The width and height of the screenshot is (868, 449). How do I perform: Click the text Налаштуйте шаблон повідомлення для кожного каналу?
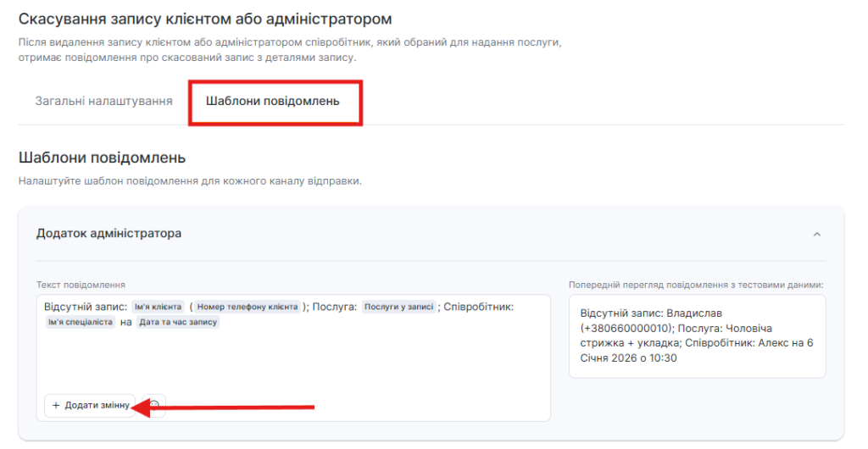[x=190, y=180]
